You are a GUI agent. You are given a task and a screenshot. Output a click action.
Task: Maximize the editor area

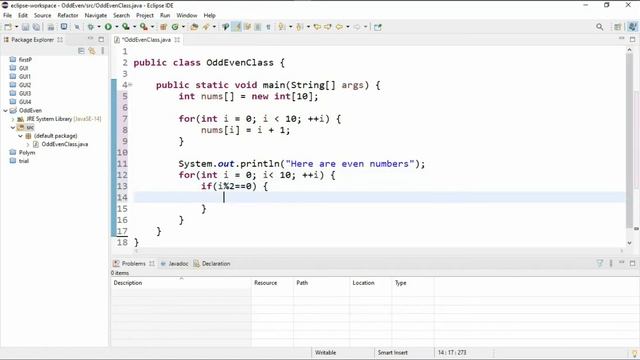[x=633, y=39]
